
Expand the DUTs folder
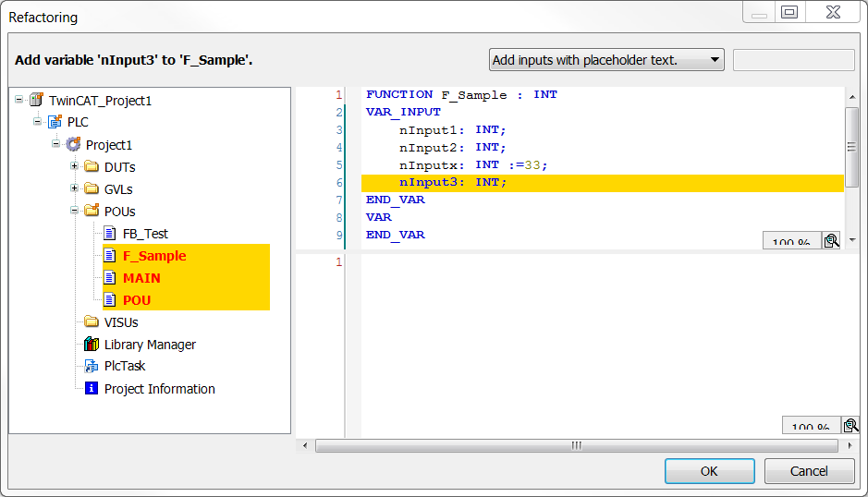pyautogui.click(x=74, y=166)
